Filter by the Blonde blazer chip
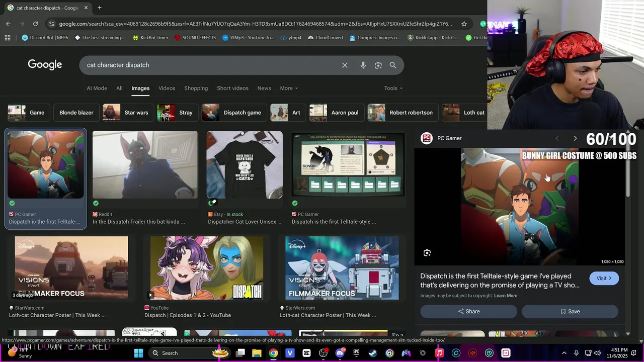The width and height of the screenshot is (644, 362). point(76,113)
